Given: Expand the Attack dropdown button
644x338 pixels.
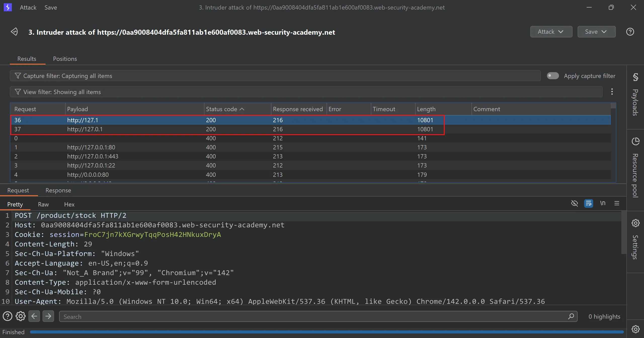Looking at the screenshot, I should (551, 32).
